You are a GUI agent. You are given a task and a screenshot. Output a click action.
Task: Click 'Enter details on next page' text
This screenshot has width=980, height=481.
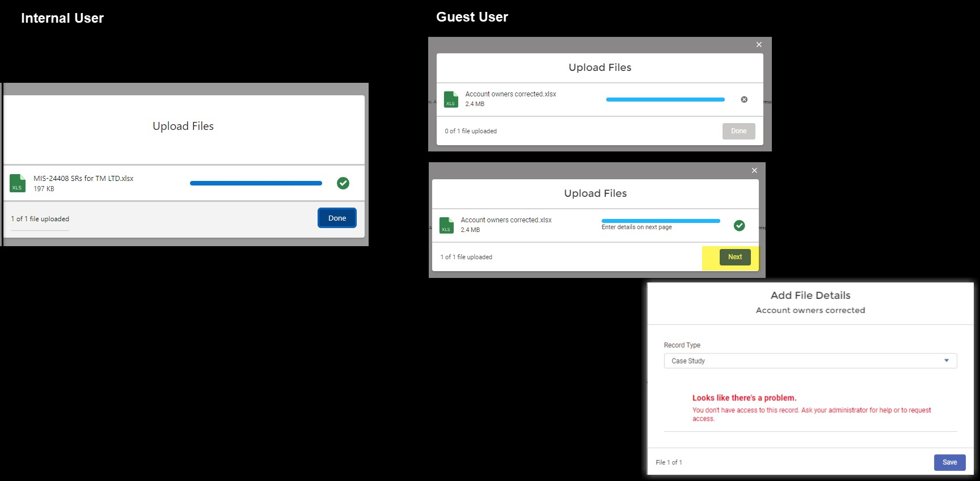pyautogui.click(x=637, y=227)
